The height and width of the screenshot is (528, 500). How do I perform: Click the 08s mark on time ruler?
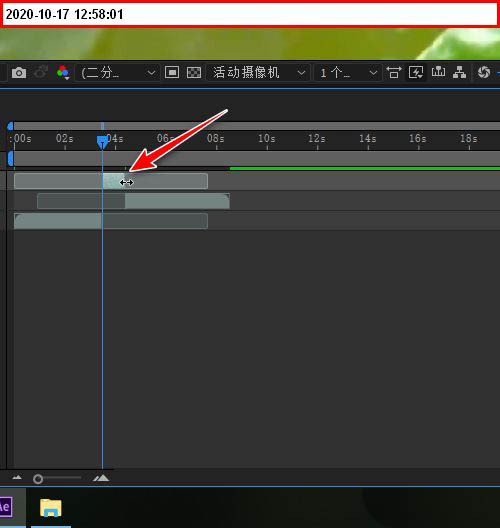(215, 139)
